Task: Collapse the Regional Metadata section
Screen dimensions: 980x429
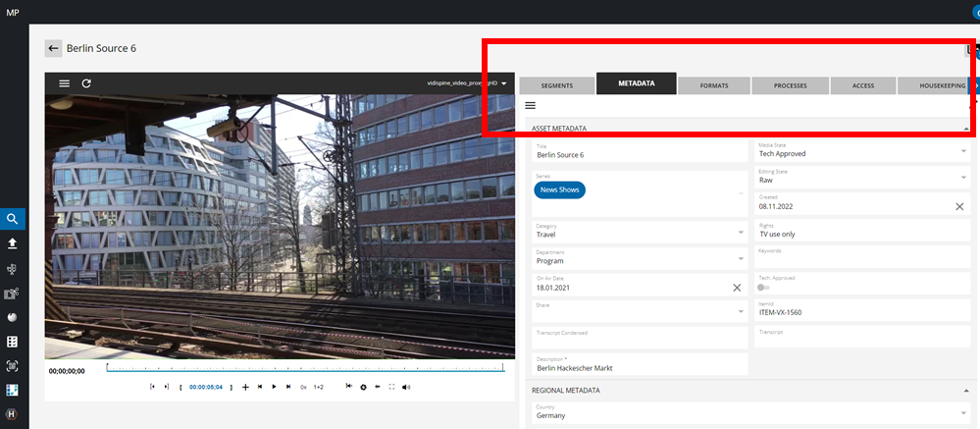Action: pos(967,390)
